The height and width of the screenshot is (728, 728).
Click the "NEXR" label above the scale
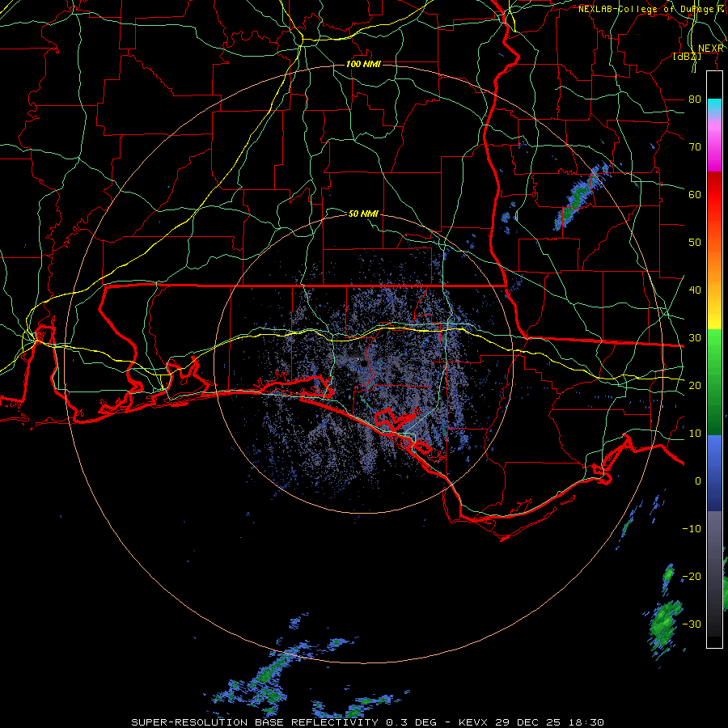711,49
